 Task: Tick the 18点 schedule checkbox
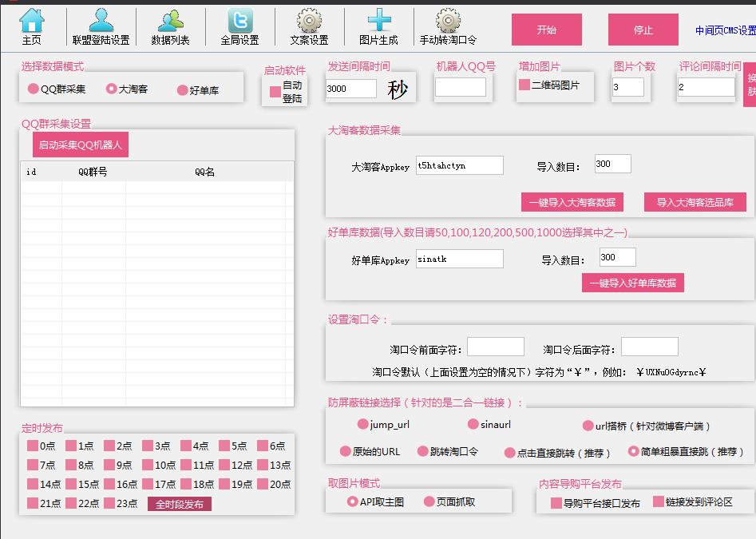[x=186, y=484]
